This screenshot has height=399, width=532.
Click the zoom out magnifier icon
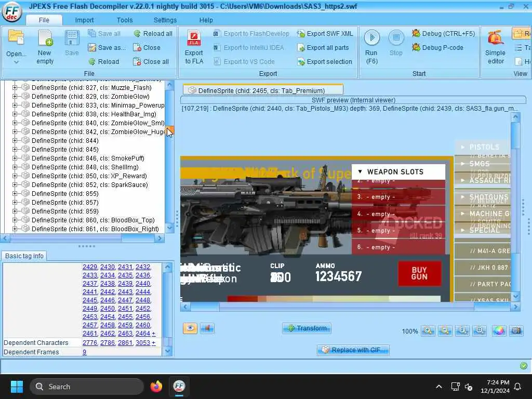point(445,330)
